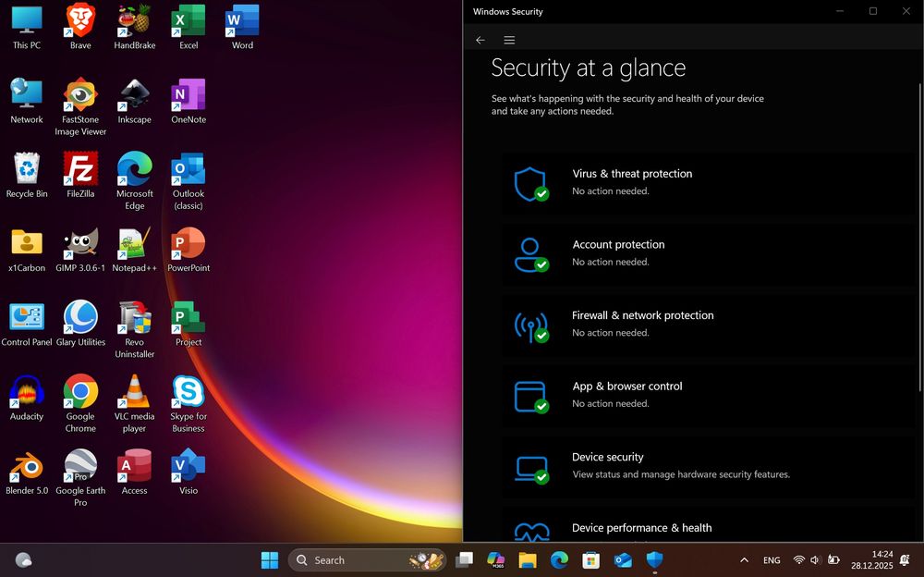Open Microsoft 365 Copilot taskbar icon

(496, 559)
